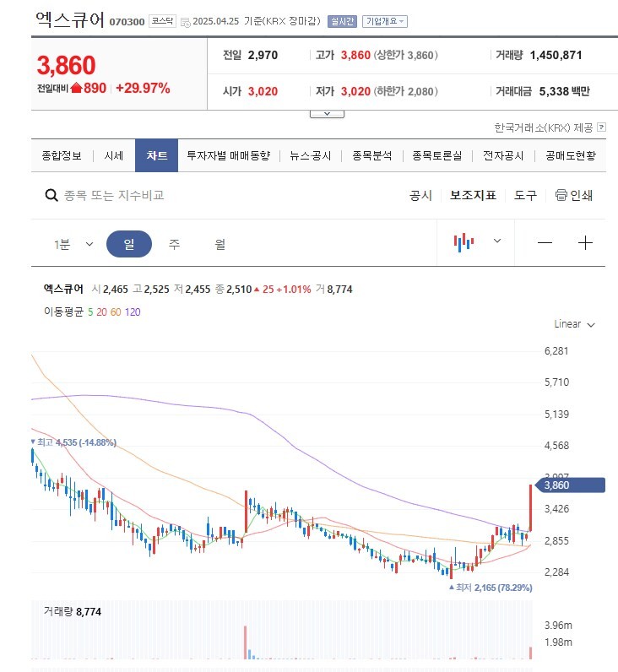This screenshot has width=618, height=672.
Task: Click the printer icon for 인쇄
Action: tap(561, 195)
